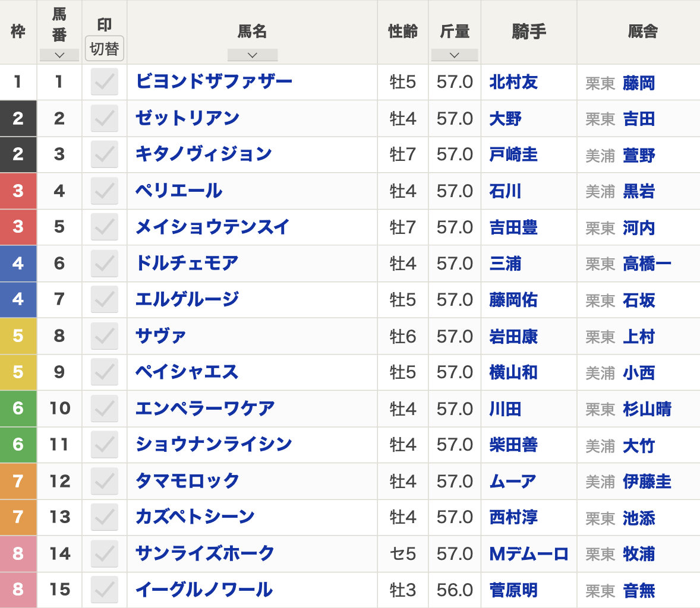Toggle the mark checkbox for キタノヴィジョン
Image resolution: width=700 pixels, height=608 pixels.
pos(105,154)
